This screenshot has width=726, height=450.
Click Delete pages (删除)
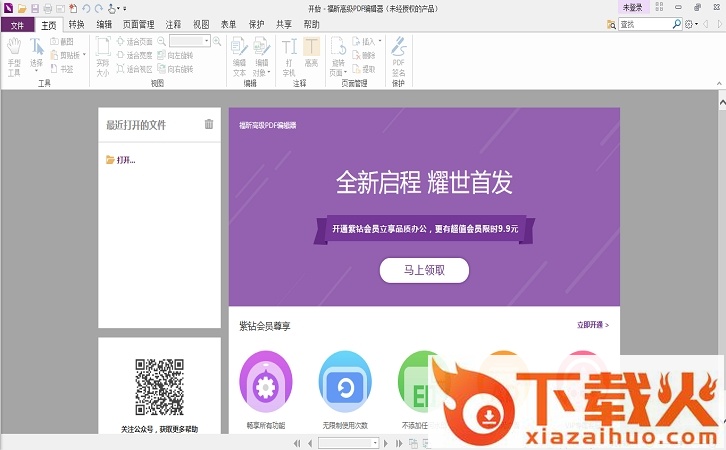pyautogui.click(x=364, y=55)
